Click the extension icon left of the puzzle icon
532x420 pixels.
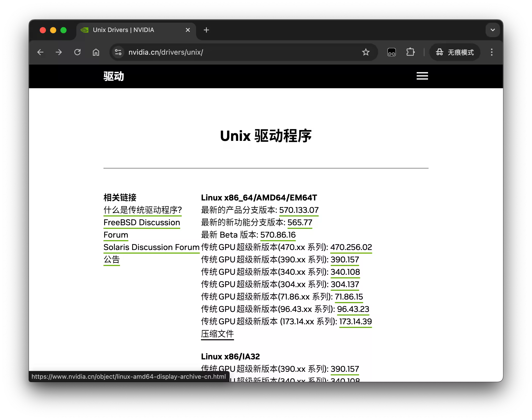pos(391,52)
